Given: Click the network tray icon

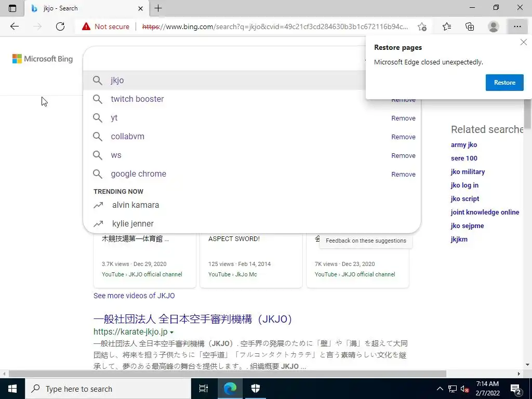Looking at the screenshot, I should point(453,389).
